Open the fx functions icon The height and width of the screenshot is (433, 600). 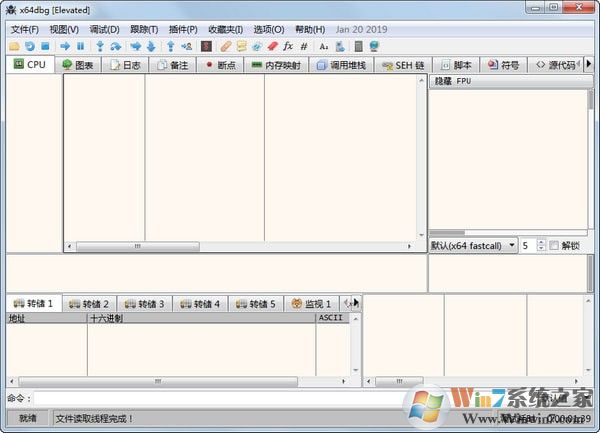point(288,46)
